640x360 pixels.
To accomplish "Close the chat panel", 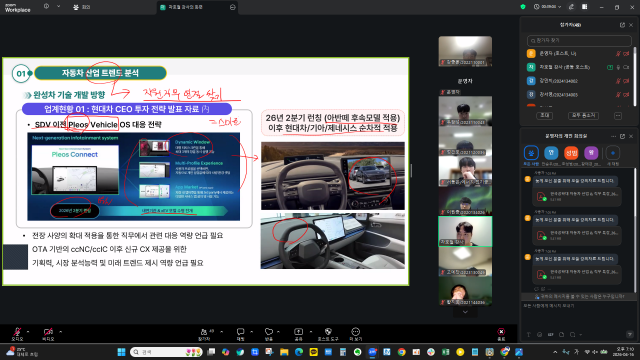I will coord(631,136).
